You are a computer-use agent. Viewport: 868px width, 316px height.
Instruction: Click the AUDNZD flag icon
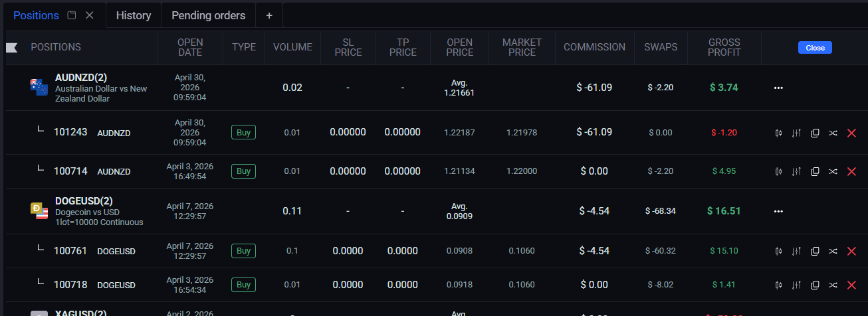pos(39,86)
